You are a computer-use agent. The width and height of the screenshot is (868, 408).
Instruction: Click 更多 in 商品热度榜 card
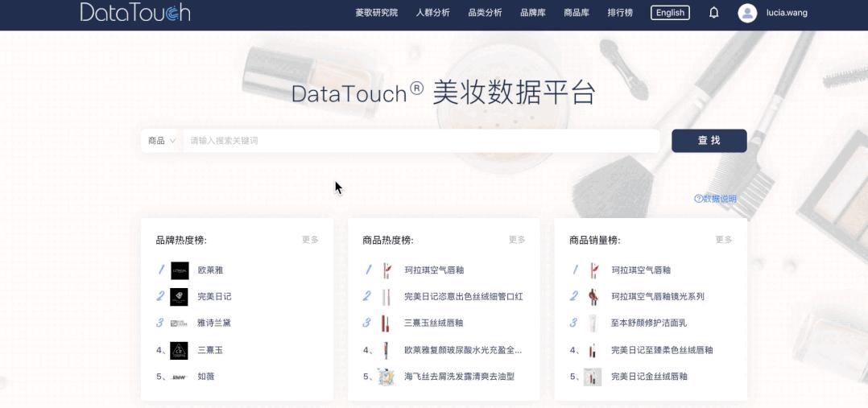[517, 240]
